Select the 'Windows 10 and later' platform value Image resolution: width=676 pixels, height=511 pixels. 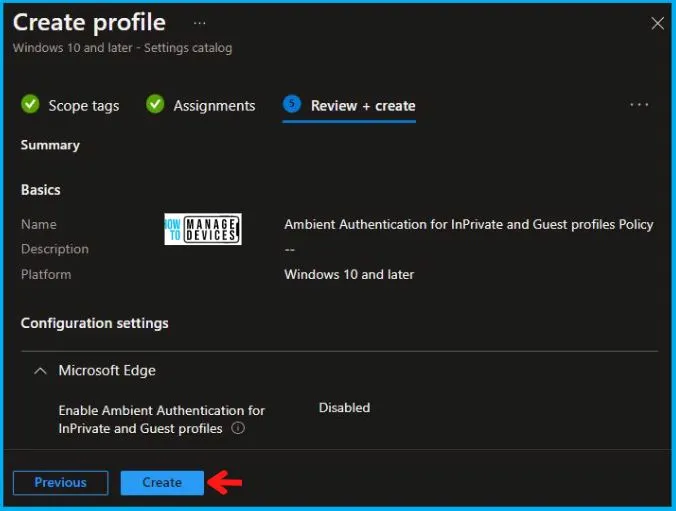click(x=349, y=274)
